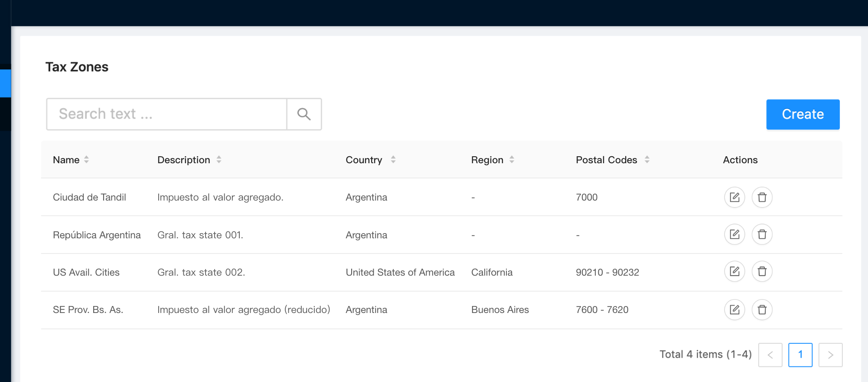Sort table by Country column

pos(393,160)
